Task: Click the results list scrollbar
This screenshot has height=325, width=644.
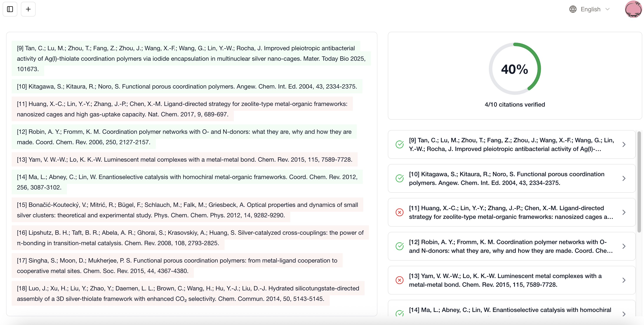Action: pos(639,182)
